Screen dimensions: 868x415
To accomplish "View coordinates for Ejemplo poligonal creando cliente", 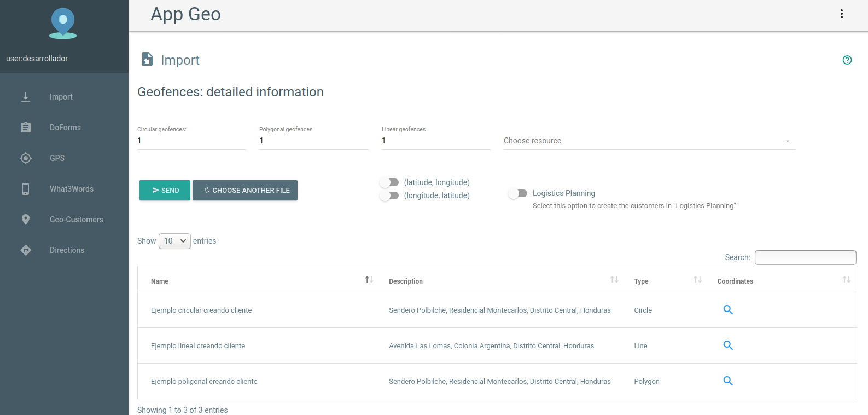I will click(x=728, y=381).
